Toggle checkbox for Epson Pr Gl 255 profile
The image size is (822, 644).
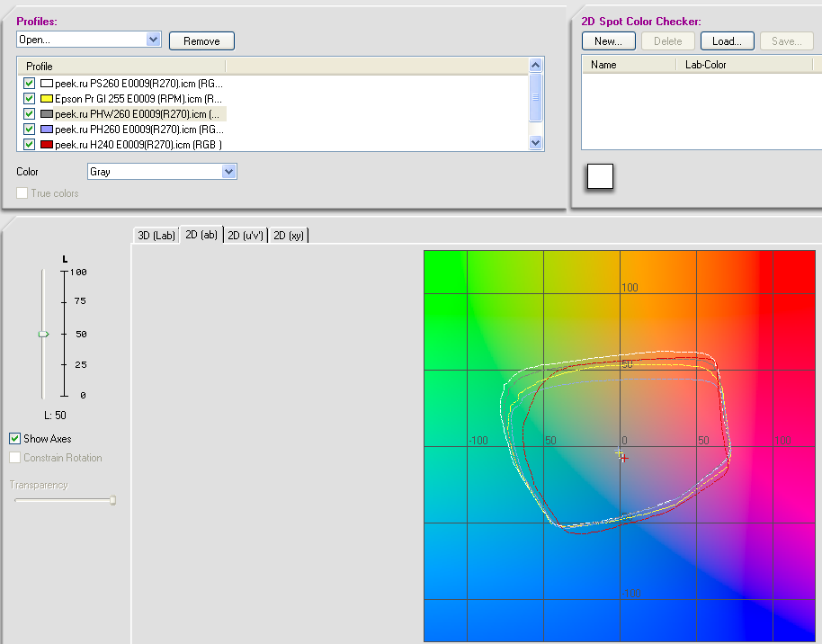30,99
